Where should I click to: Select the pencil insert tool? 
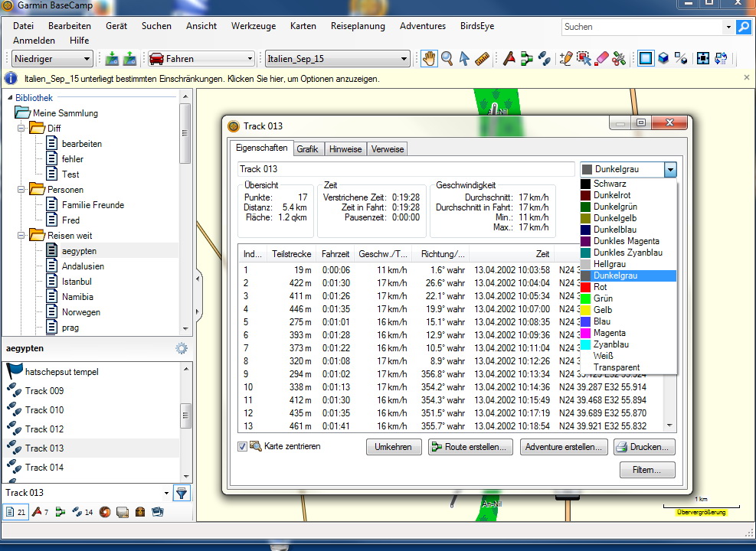pyautogui.click(x=566, y=59)
